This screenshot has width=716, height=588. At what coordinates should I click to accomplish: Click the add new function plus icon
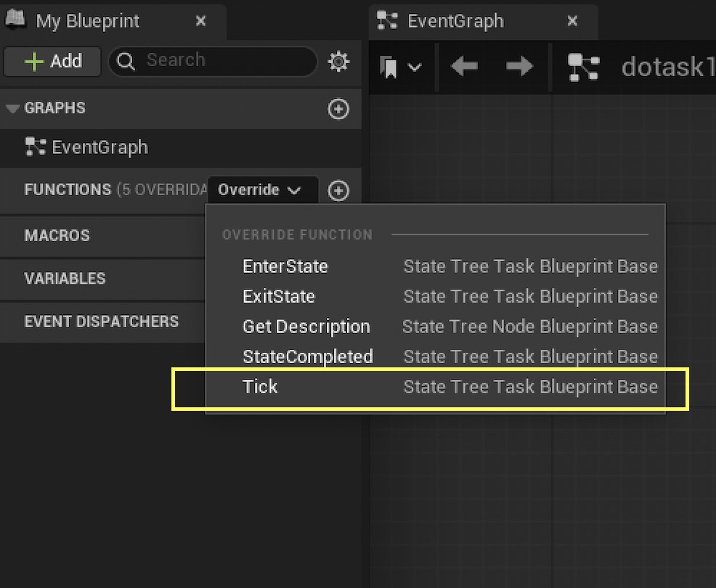338,190
